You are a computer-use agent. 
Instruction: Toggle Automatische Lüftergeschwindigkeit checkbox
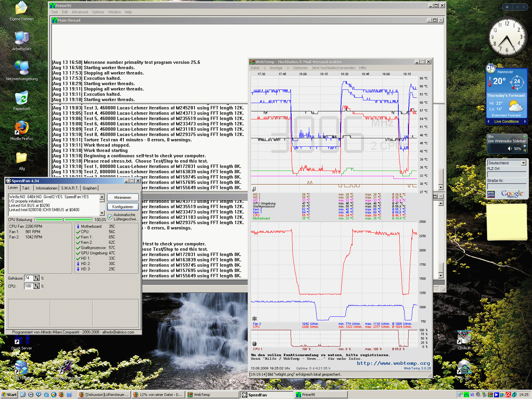(x=110, y=217)
